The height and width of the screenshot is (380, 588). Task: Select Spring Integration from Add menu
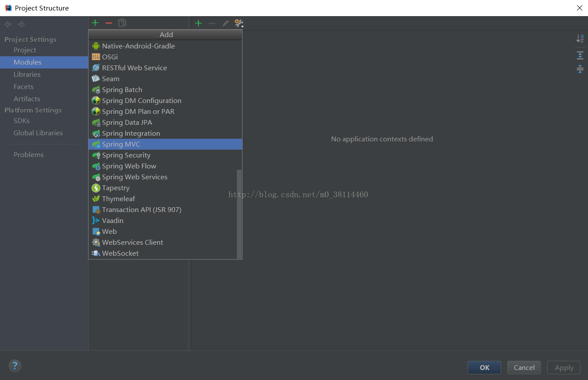(165, 133)
